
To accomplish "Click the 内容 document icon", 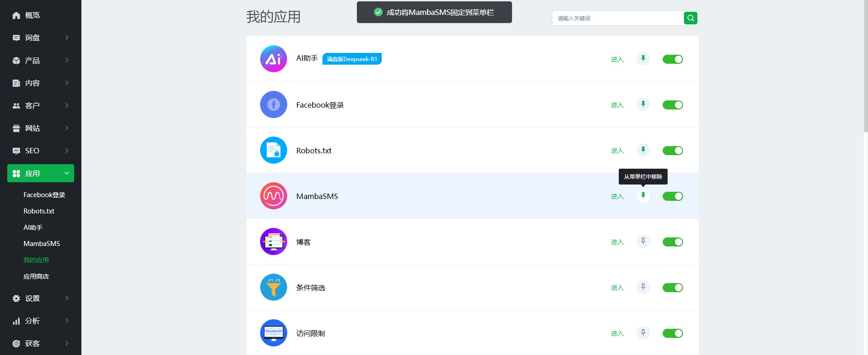I will pos(16,83).
